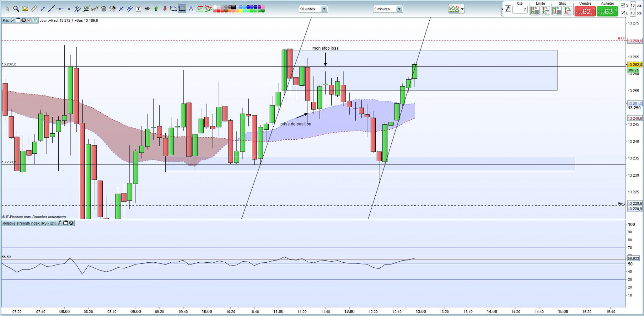Open the RSI indicator wrench settings
This screenshot has height=316, width=644.
click(60, 223)
